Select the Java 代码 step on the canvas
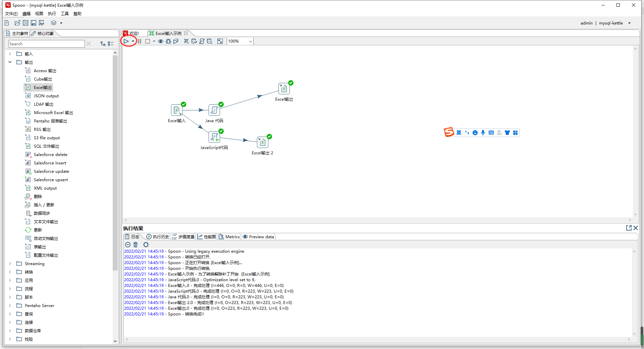Image resolution: width=644 pixels, height=349 pixels. click(x=214, y=110)
